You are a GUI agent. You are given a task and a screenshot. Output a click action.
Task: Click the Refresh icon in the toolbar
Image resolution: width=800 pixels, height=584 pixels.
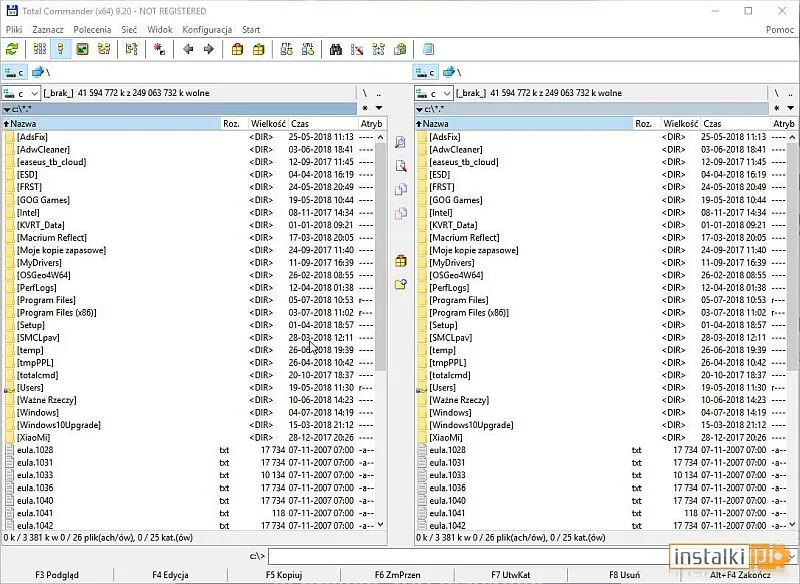12,48
